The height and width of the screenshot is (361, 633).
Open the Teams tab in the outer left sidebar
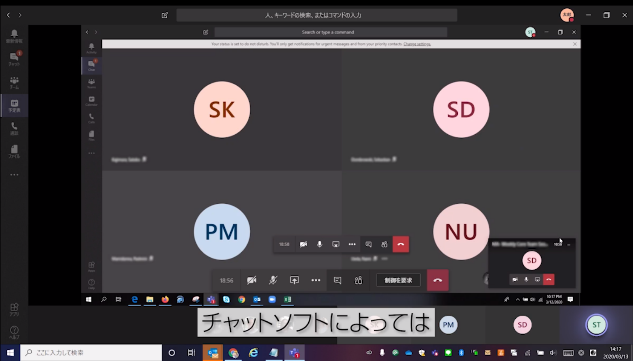14,82
